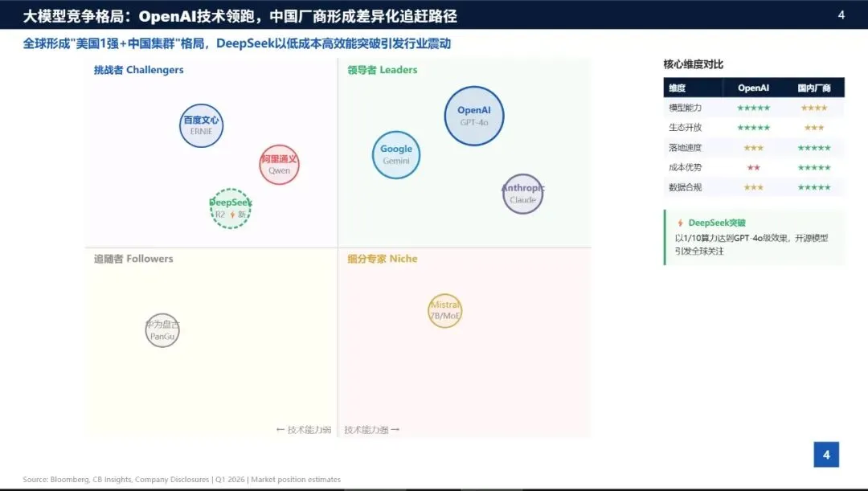
Task: Click the 挑战者 Challengers quadrant label
Action: (x=138, y=70)
